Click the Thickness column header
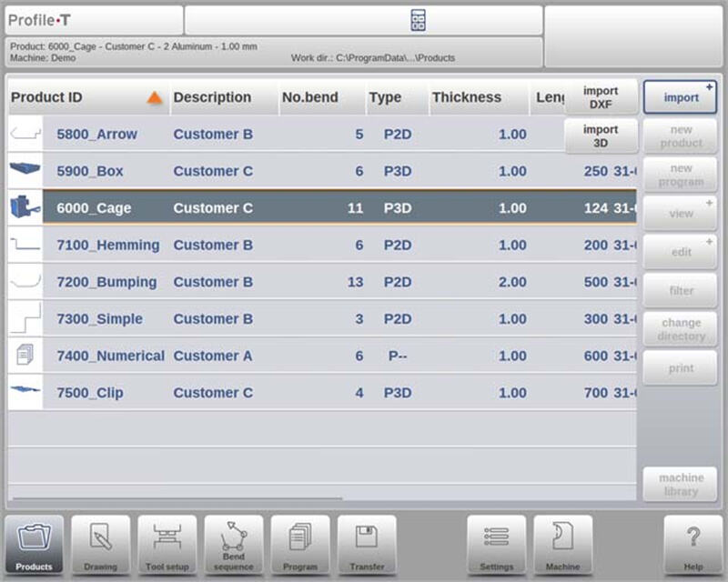The height and width of the screenshot is (582, 728). (x=466, y=97)
